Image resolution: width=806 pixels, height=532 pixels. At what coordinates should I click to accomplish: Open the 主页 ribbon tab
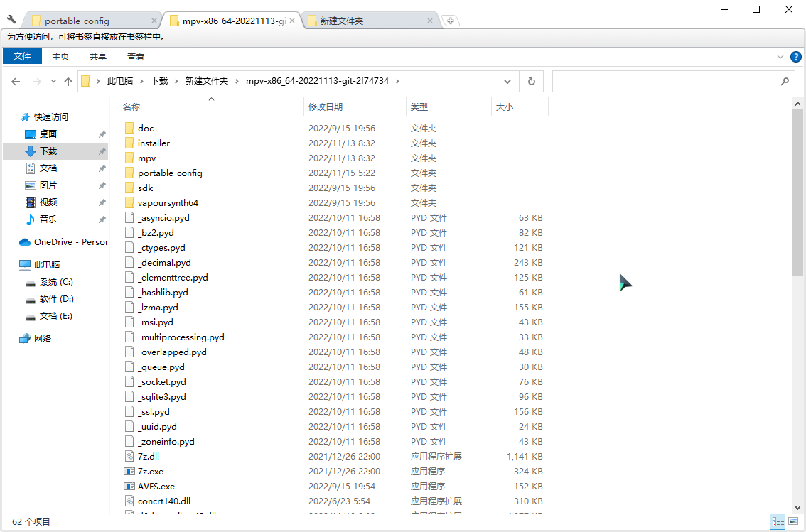coord(60,57)
